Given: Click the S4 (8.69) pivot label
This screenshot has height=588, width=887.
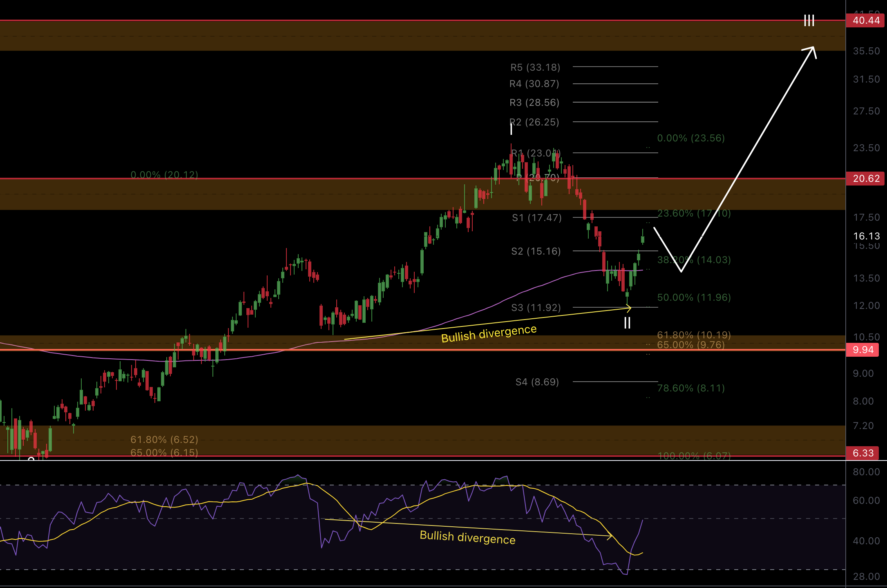Looking at the screenshot, I should 537,382.
